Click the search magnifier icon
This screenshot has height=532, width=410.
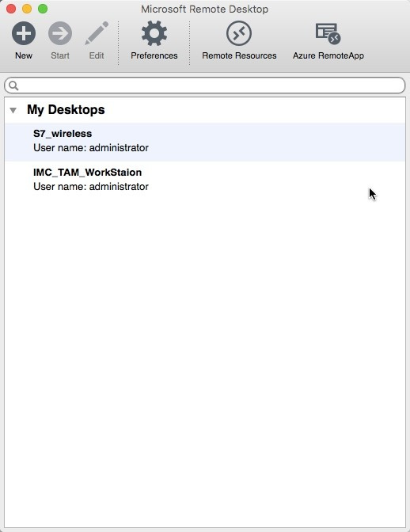click(13, 85)
